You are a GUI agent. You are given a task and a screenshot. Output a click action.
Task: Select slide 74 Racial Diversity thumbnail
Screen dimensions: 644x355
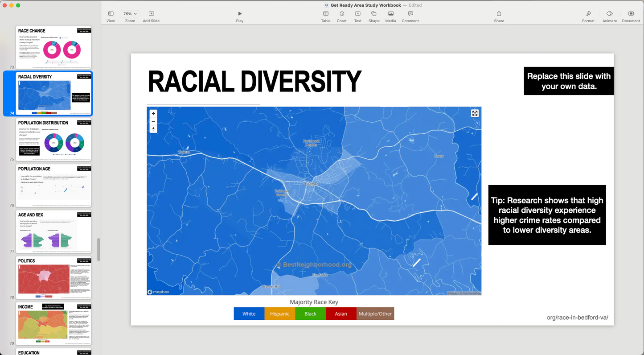tap(54, 93)
